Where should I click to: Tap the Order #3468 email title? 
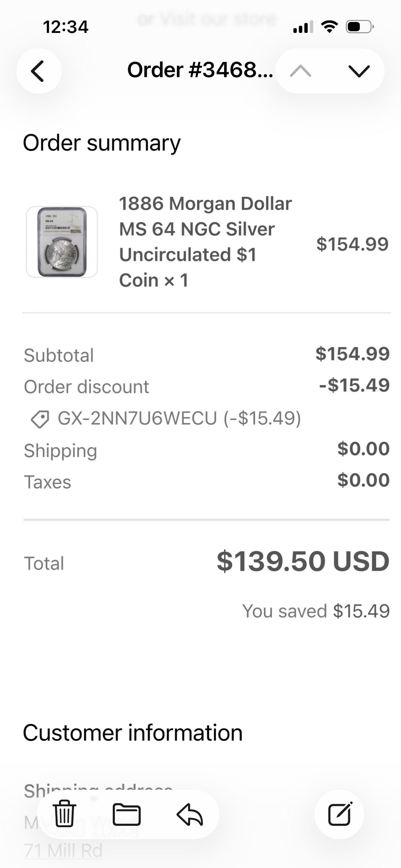[200, 71]
